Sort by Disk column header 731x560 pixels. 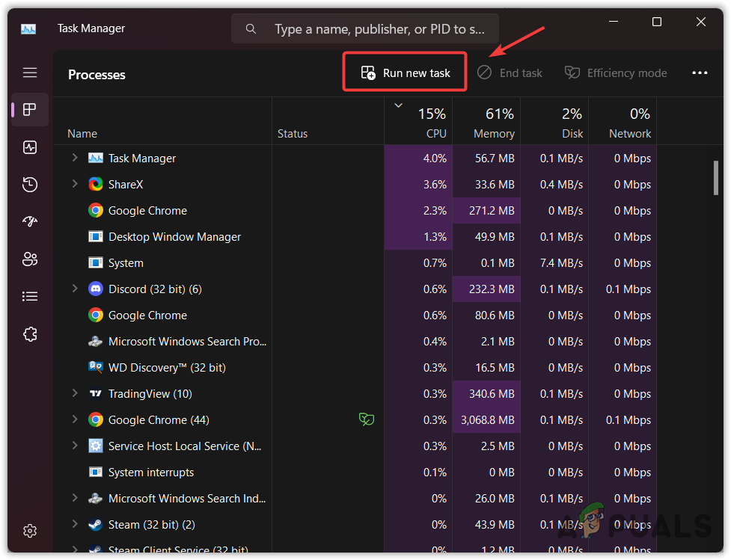click(554, 122)
